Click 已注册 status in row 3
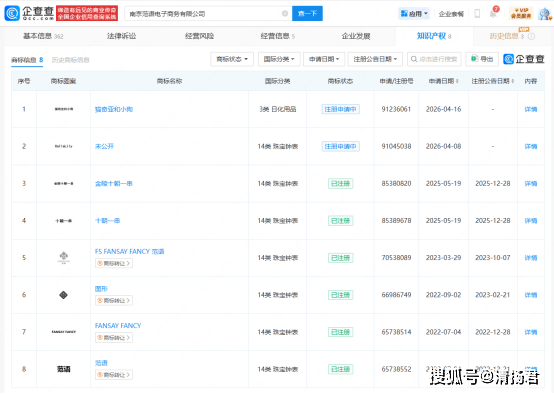 coord(341,184)
